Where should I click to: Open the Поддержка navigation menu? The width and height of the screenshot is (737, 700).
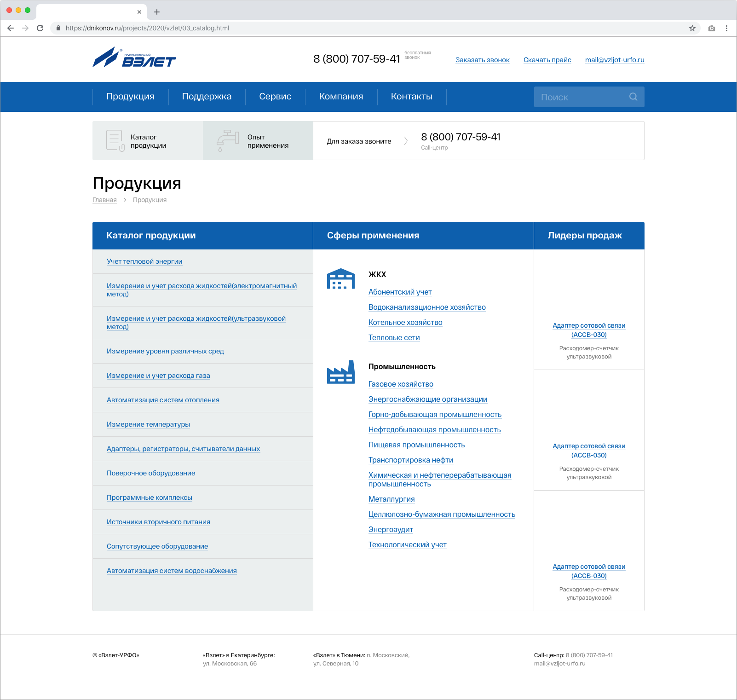coord(207,97)
